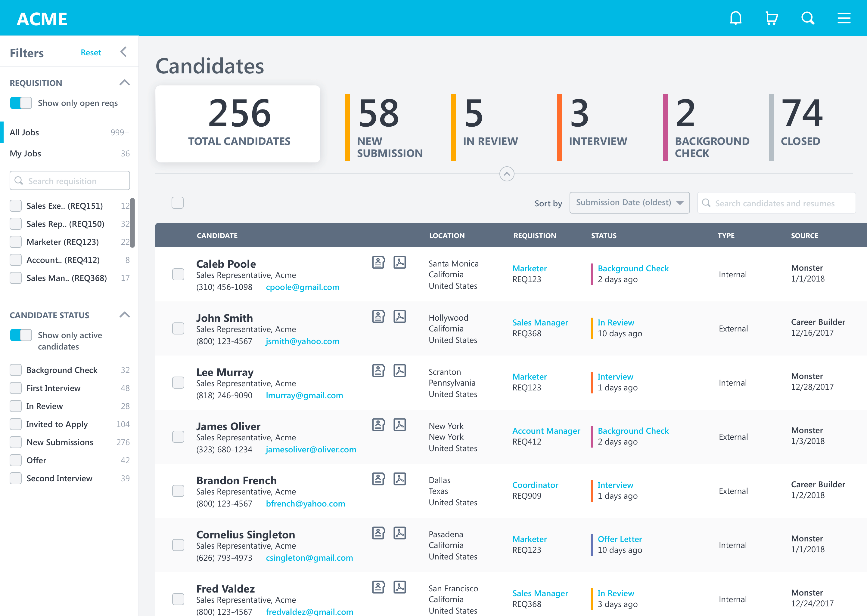Collapse the summary stats with circled chevron
This screenshot has height=616, width=867.
tap(506, 174)
